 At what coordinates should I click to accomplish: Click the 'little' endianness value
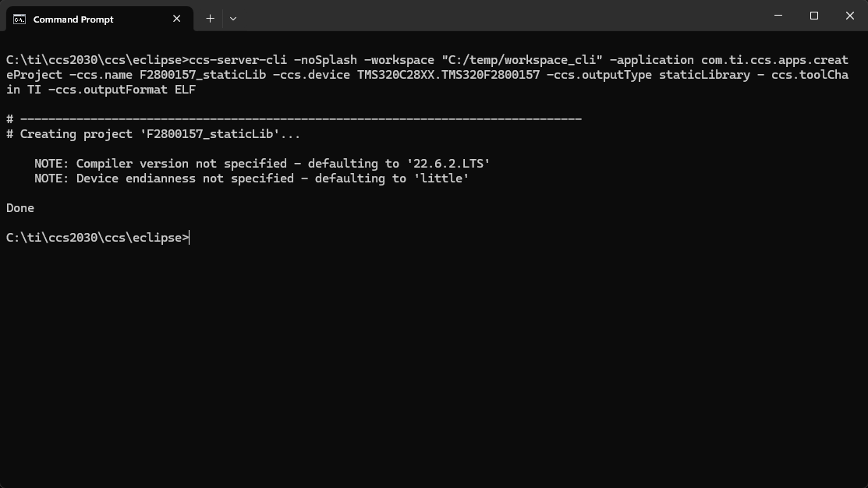click(x=441, y=179)
